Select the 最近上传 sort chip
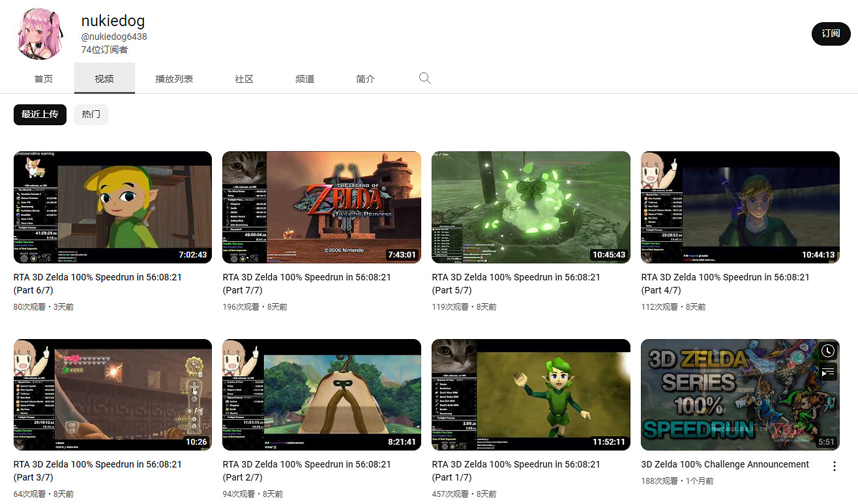The height and width of the screenshot is (504, 858). click(x=40, y=114)
